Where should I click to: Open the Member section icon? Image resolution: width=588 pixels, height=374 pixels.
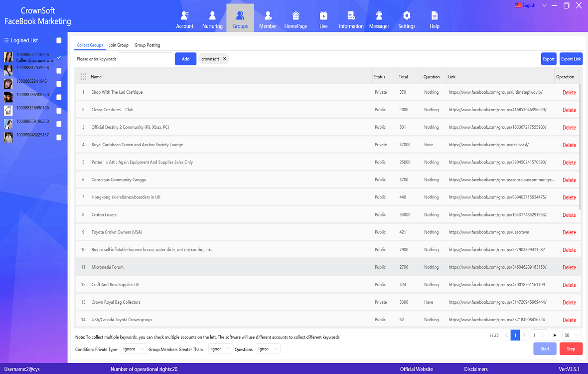click(x=268, y=15)
